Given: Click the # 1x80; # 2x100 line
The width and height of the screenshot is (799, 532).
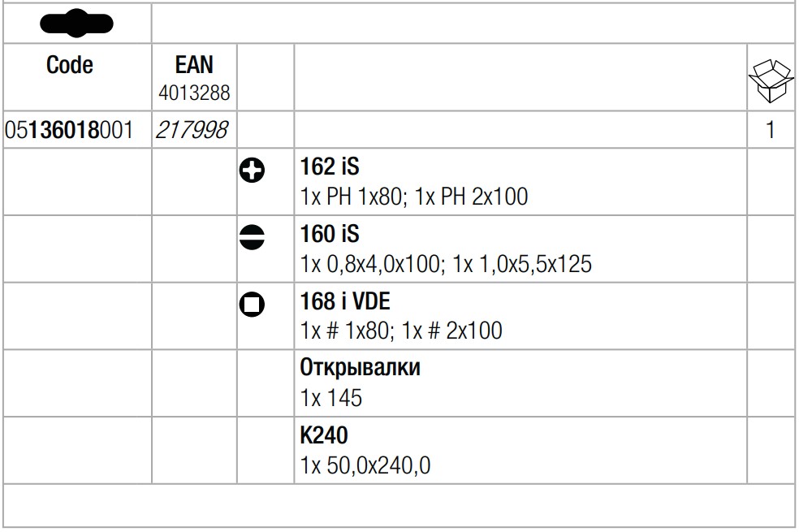Looking at the screenshot, I should coord(401,331).
